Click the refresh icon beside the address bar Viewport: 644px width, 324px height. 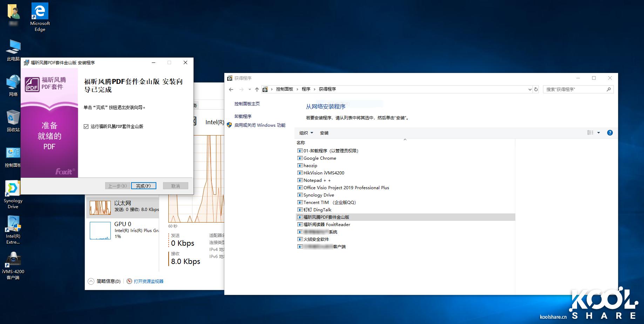pos(536,89)
